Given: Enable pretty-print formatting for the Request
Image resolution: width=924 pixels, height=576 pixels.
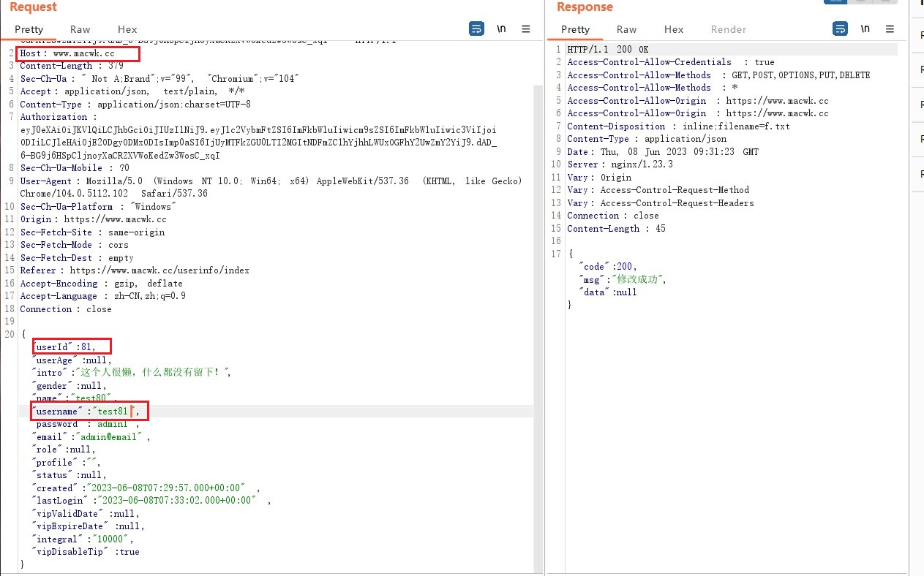Looking at the screenshot, I should pyautogui.click(x=29, y=29).
